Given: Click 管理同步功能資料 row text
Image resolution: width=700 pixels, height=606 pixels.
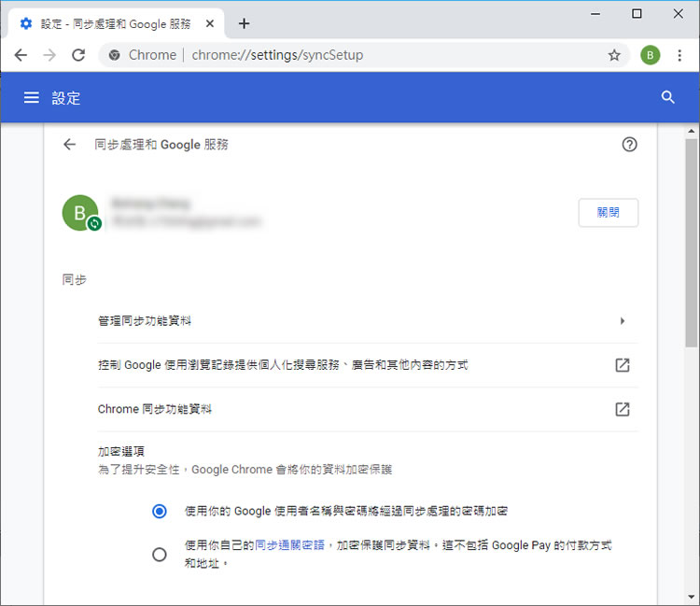Looking at the screenshot, I should coord(145,320).
